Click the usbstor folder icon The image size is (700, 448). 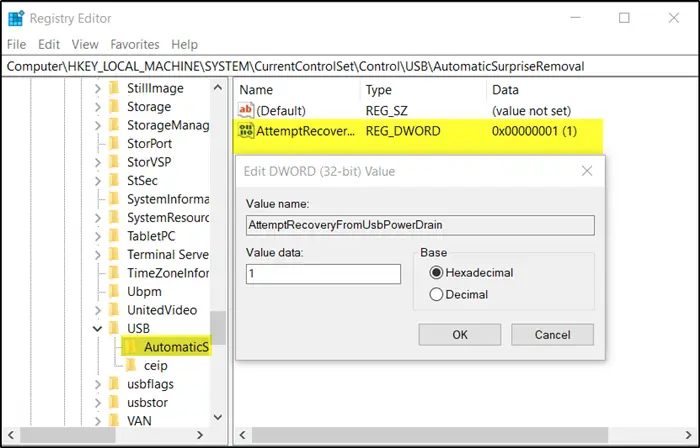click(x=114, y=402)
